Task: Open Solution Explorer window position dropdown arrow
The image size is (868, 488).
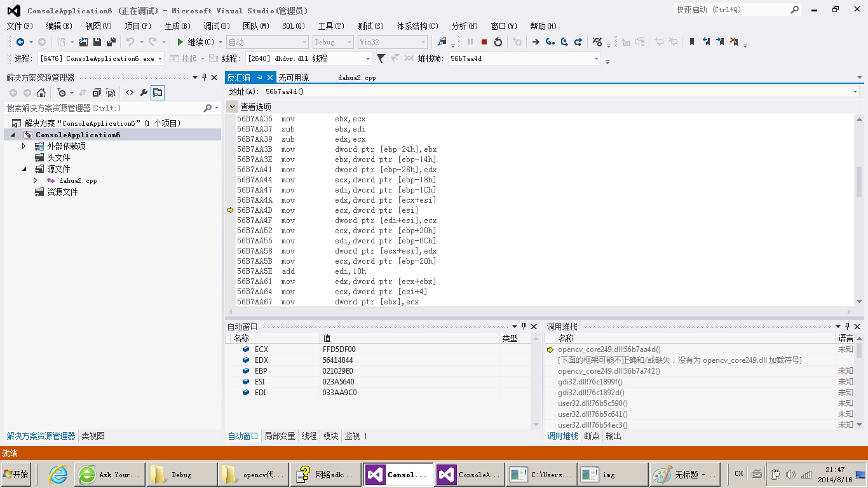Action: (195, 77)
